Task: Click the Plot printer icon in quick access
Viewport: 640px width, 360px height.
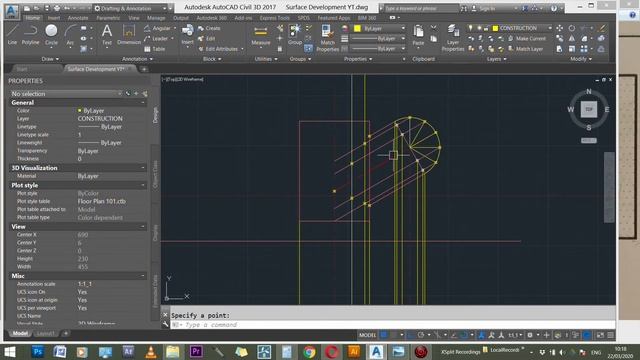Action: coord(57,8)
